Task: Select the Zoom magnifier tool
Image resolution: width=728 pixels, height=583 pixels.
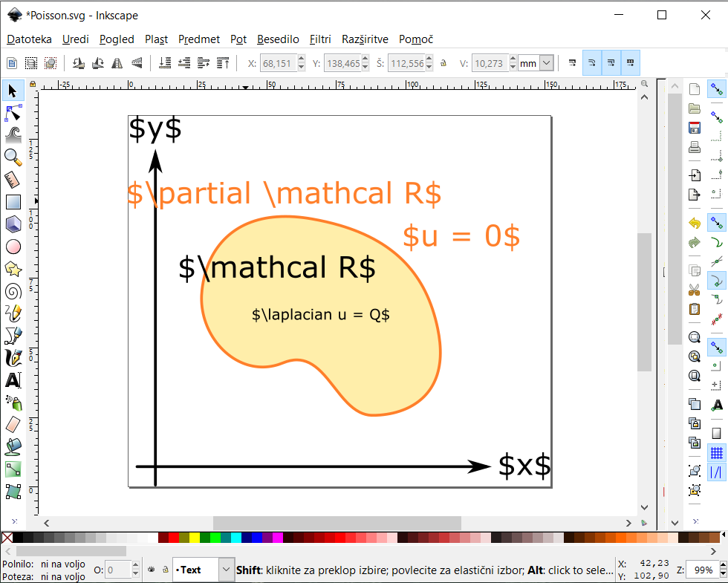Action: point(13,157)
